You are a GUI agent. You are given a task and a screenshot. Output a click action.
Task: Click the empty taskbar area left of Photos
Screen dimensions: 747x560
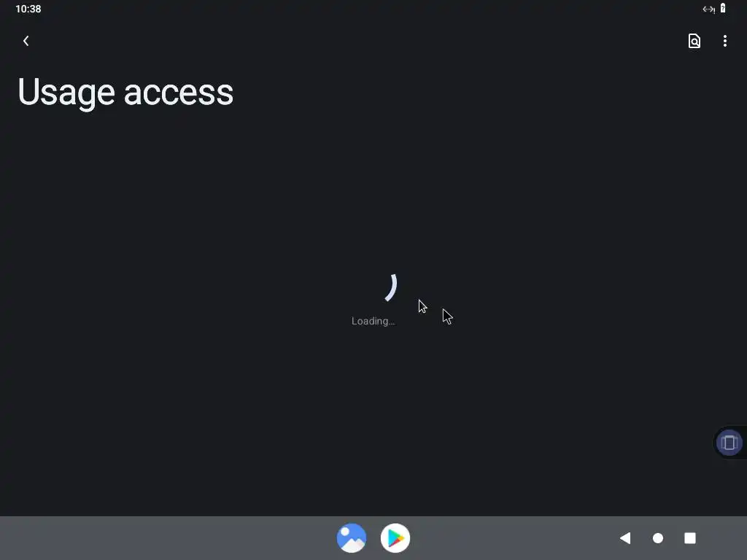coord(167,538)
